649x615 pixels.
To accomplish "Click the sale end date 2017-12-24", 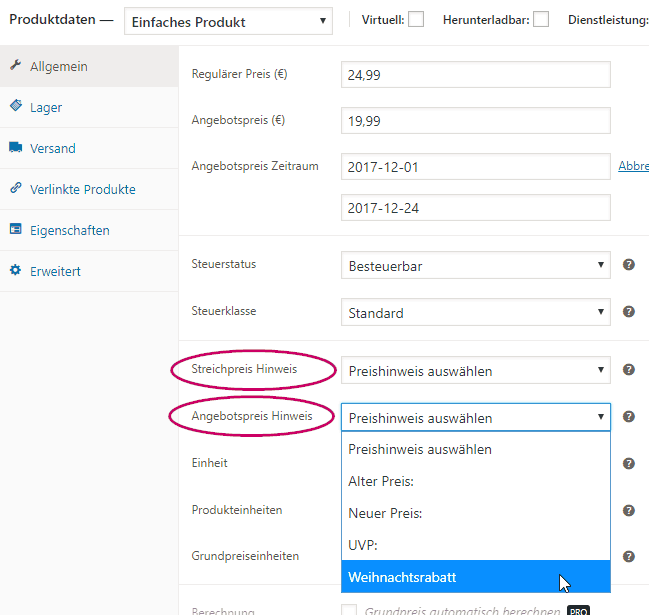I will click(476, 207).
